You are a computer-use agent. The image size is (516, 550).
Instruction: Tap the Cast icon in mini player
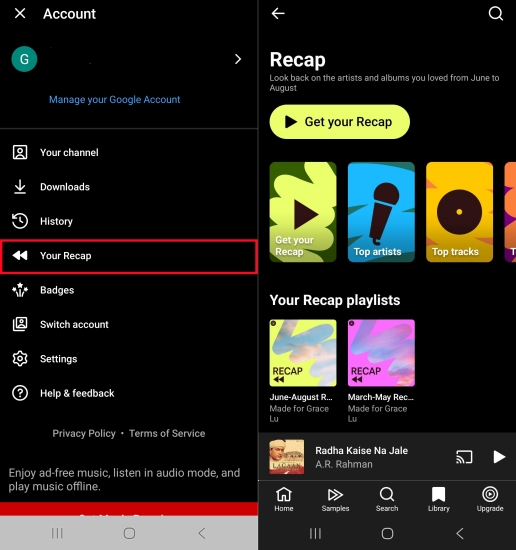pos(464,457)
